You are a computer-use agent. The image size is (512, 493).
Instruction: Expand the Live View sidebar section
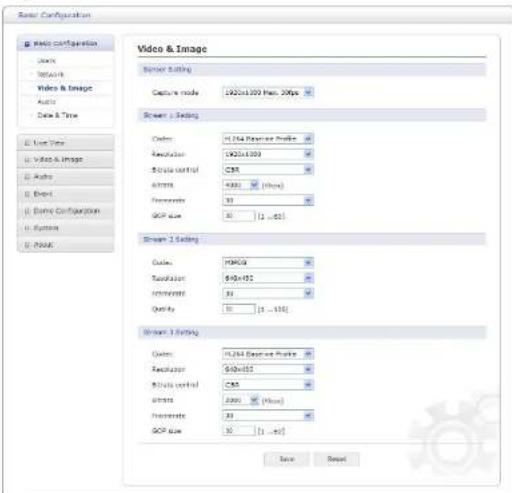(x=65, y=143)
